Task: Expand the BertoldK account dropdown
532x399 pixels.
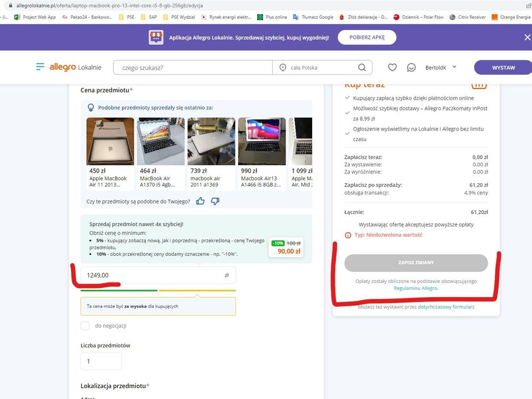Action: 454,67
